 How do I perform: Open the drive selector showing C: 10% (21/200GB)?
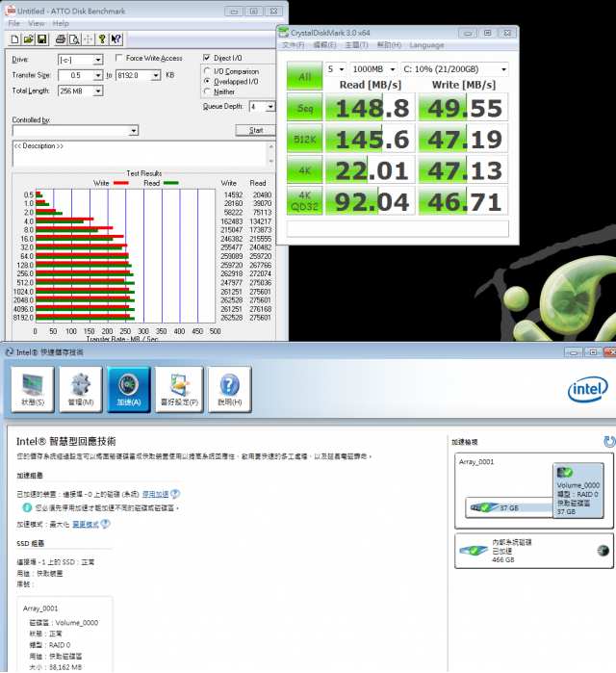pos(455,69)
